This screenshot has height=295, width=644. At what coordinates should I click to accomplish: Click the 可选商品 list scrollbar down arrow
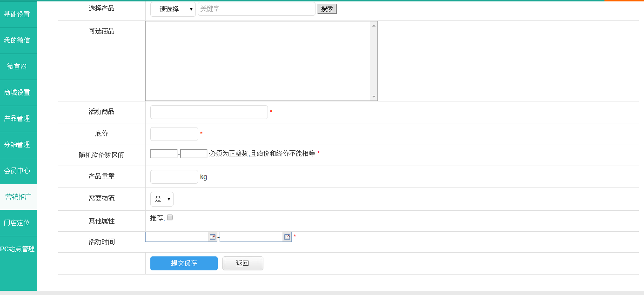[374, 97]
